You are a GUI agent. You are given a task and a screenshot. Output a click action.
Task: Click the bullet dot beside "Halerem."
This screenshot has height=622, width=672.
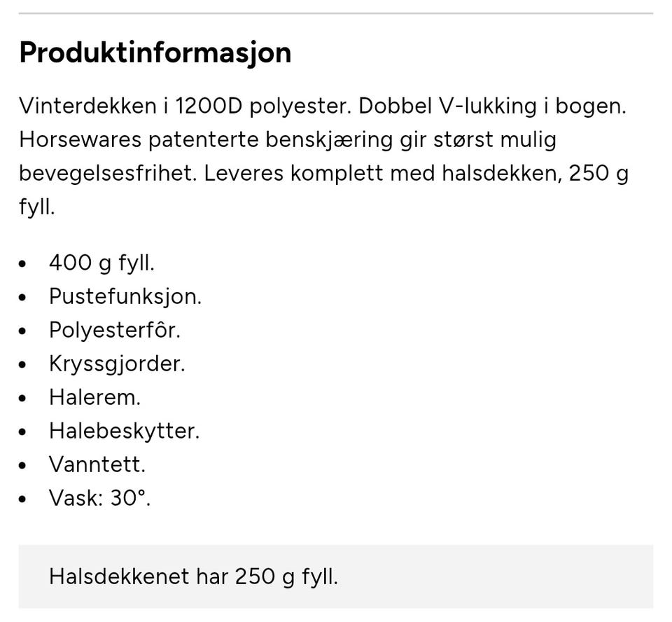24,399
